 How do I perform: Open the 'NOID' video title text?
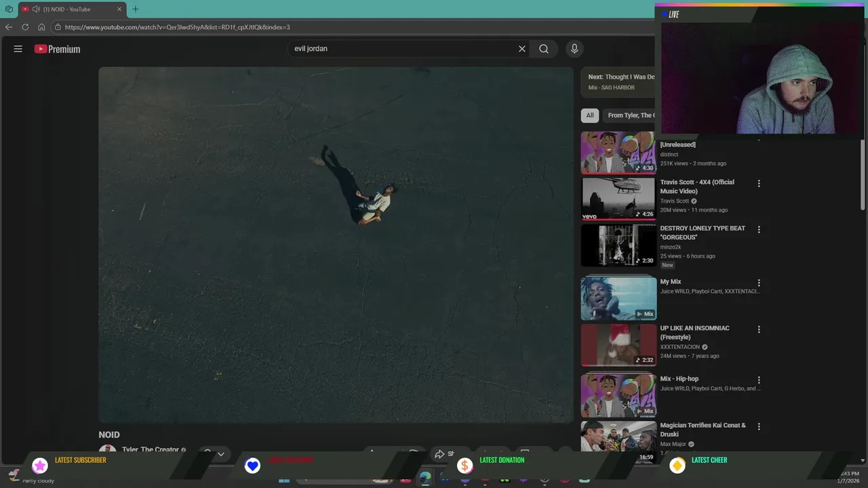pos(109,435)
